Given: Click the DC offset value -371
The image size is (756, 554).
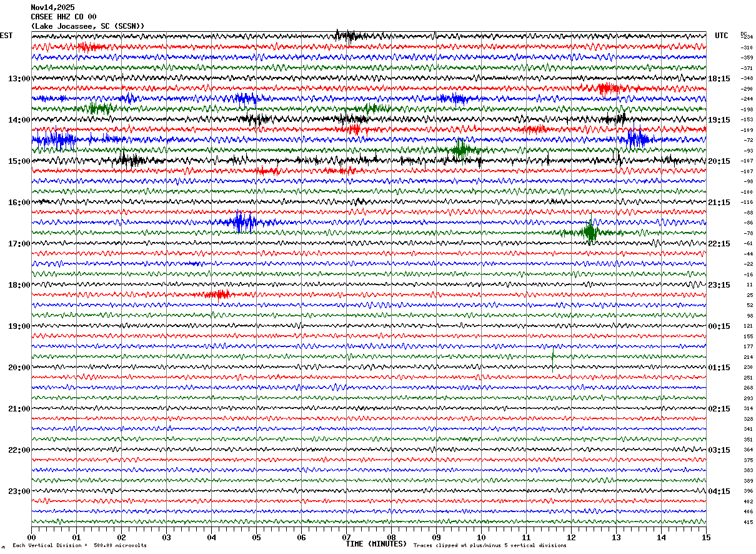Looking at the screenshot, I should pyautogui.click(x=747, y=68).
